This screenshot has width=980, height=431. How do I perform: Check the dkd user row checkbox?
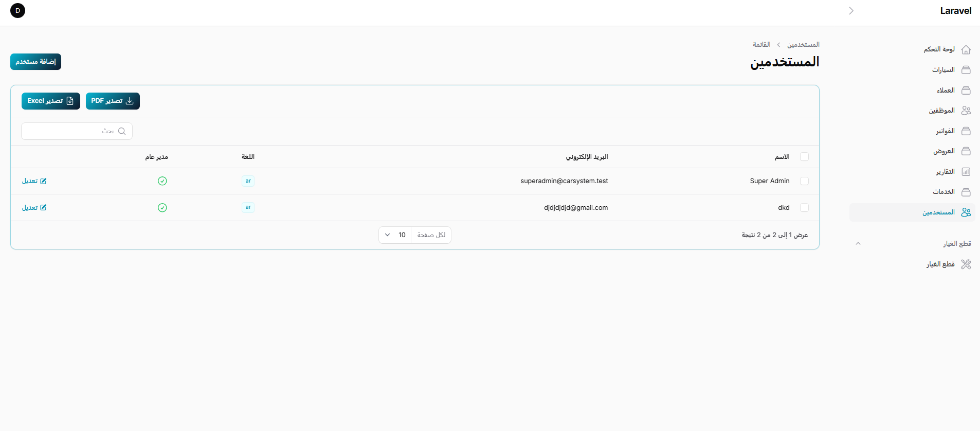click(804, 208)
